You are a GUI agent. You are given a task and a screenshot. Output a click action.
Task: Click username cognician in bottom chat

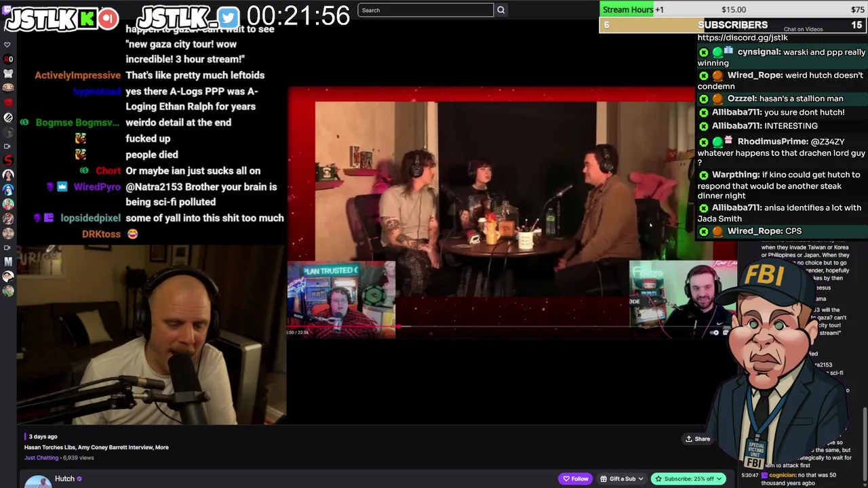(784, 476)
